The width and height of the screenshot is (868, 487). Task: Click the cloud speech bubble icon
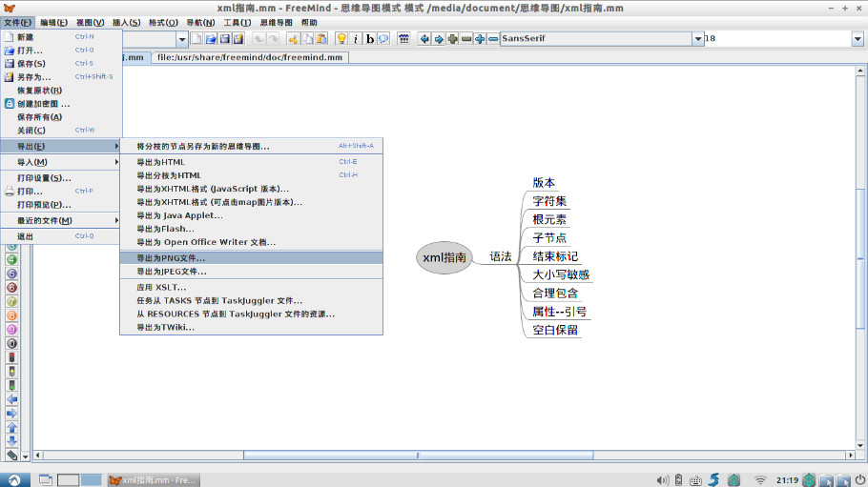point(383,38)
